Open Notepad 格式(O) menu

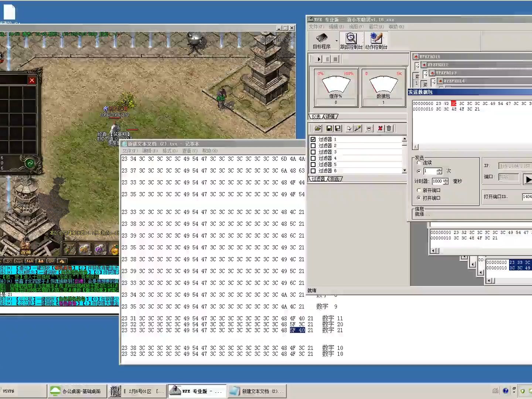170,151
